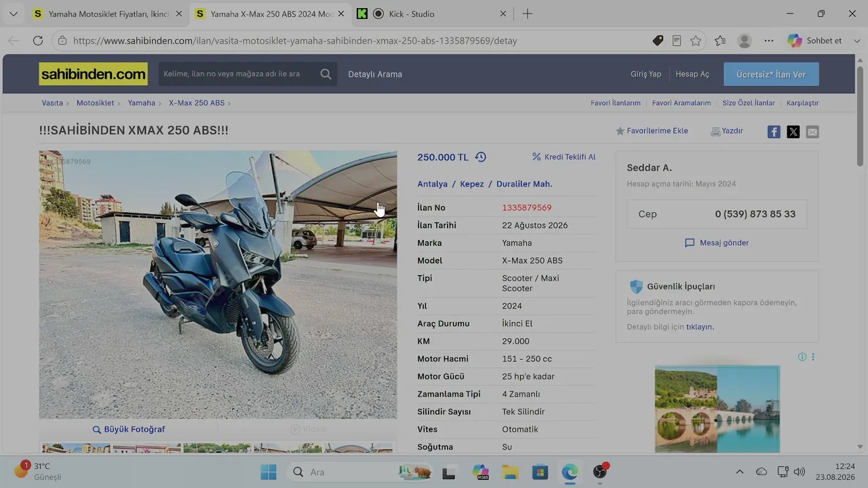
Task: Click the Antalya location link
Action: pos(433,184)
